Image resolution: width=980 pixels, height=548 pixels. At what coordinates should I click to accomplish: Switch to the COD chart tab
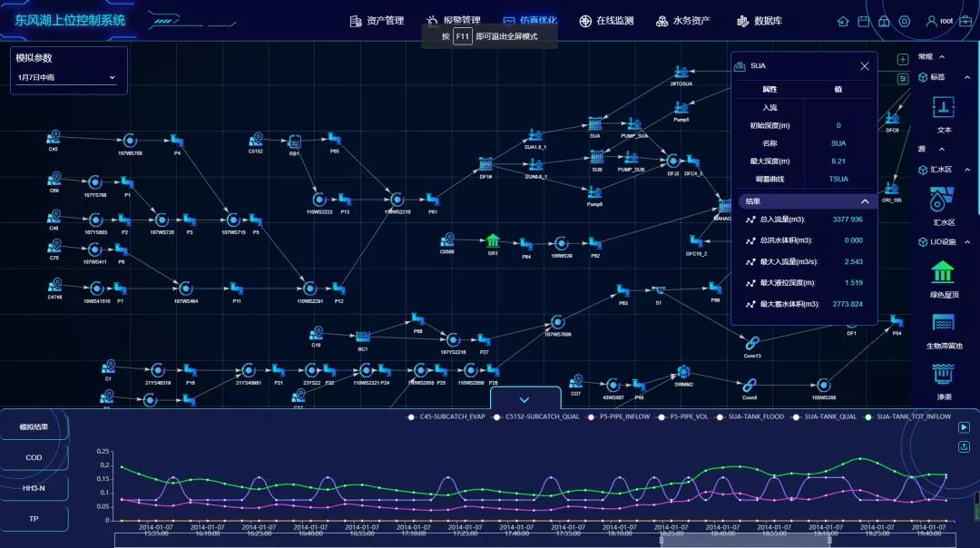click(34, 457)
